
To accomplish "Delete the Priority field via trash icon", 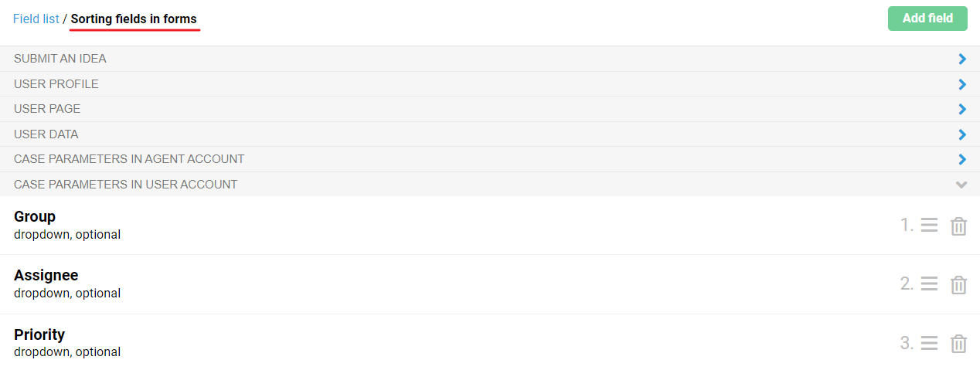I will (x=958, y=344).
